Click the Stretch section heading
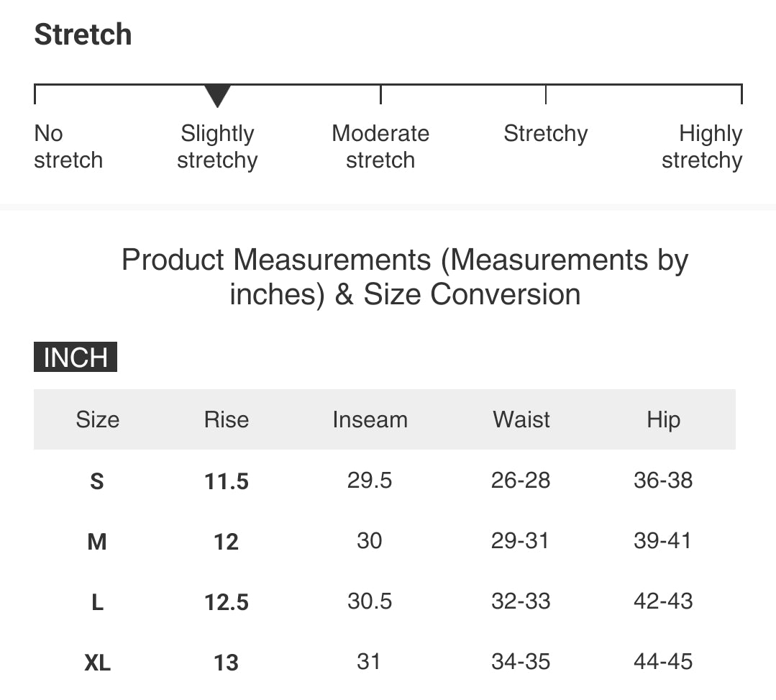 (83, 35)
